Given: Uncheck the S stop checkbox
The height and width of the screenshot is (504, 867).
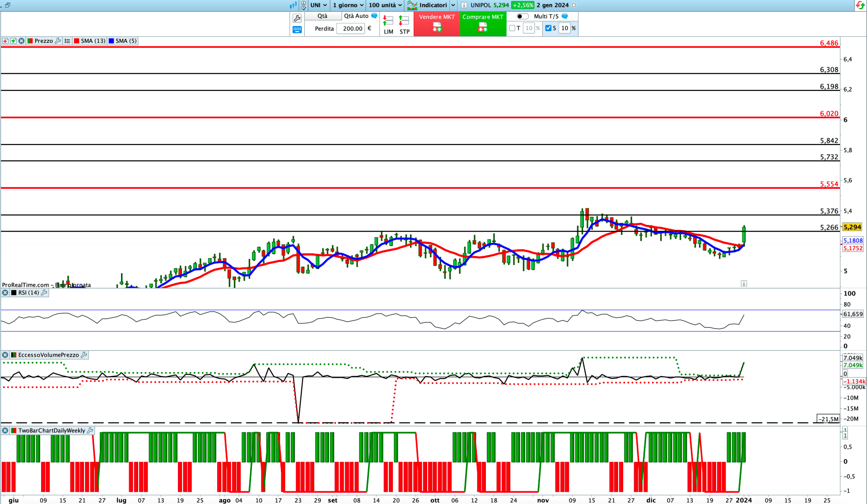Looking at the screenshot, I should point(548,28).
